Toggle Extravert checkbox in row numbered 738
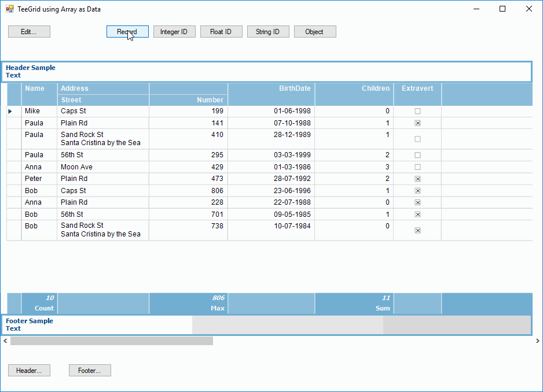The width and height of the screenshot is (543, 392). point(417,230)
